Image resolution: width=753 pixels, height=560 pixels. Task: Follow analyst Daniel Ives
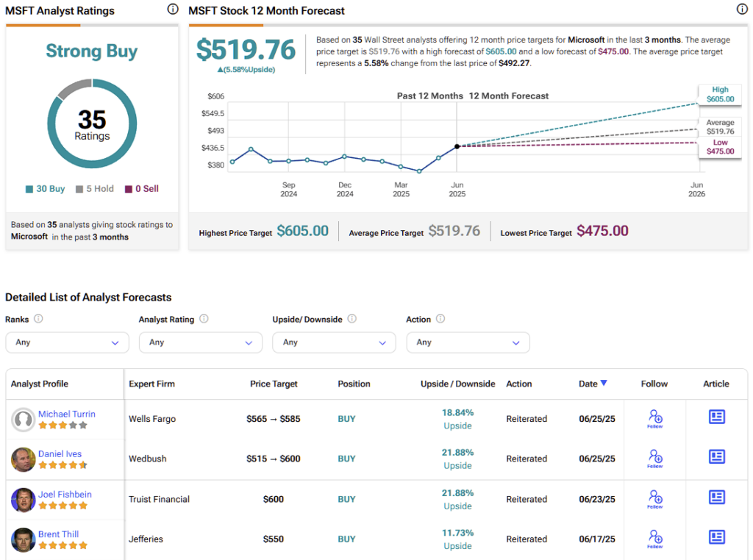click(655, 459)
